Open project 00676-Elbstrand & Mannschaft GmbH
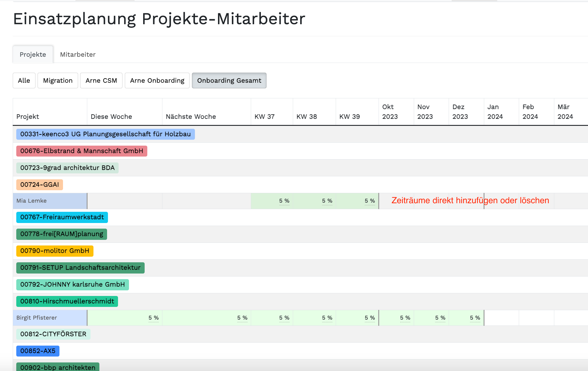The width and height of the screenshot is (588, 371). tap(82, 151)
